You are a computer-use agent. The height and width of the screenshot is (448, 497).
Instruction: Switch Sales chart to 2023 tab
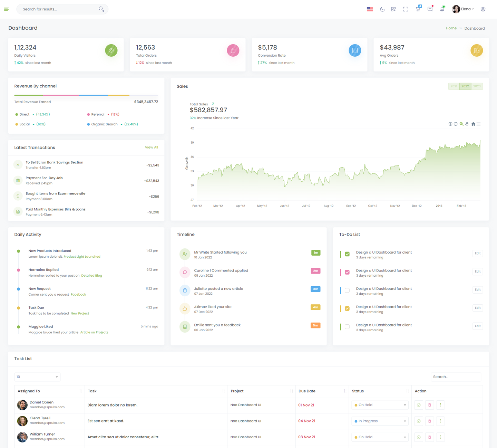point(477,86)
